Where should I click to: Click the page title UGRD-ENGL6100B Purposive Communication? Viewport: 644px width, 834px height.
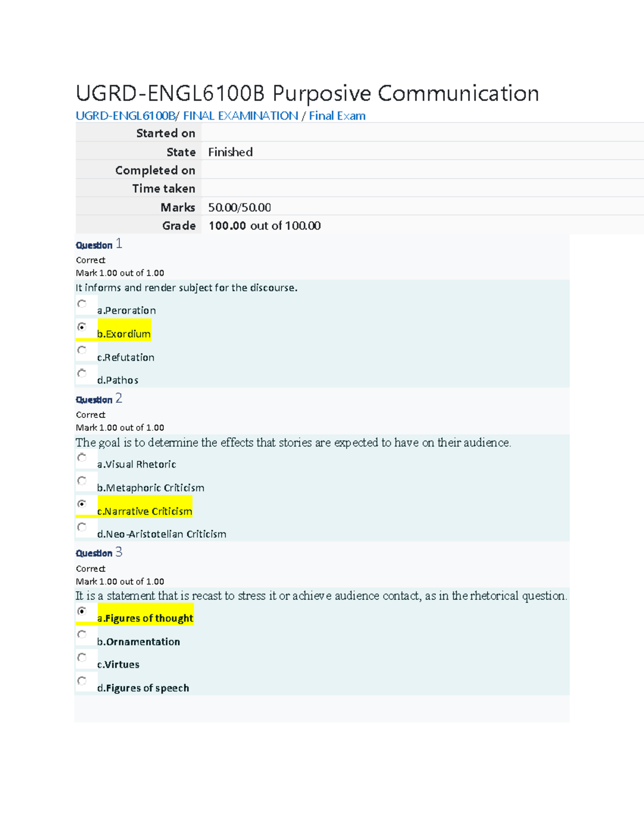tap(307, 93)
